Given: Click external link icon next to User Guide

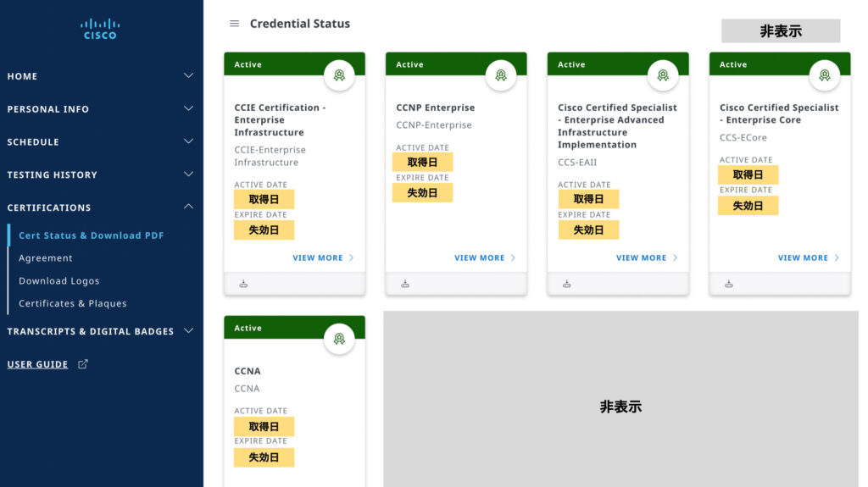Looking at the screenshot, I should point(82,364).
